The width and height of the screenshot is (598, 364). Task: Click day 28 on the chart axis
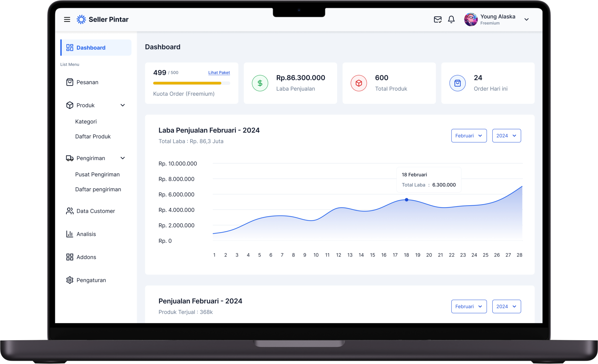[519, 255]
